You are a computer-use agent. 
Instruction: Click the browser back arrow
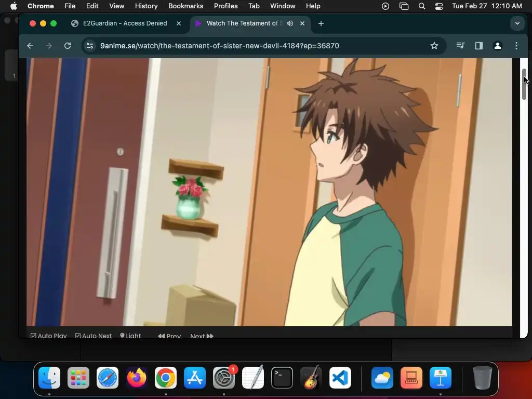30,46
